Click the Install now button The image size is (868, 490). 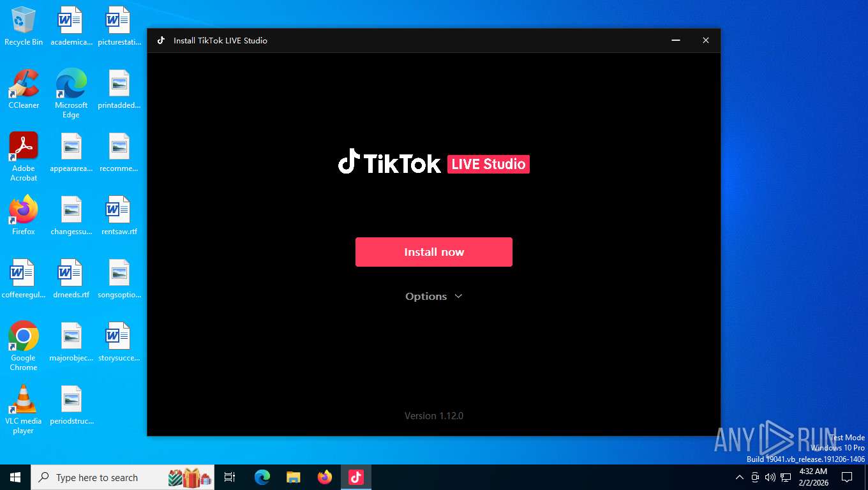[x=434, y=252]
